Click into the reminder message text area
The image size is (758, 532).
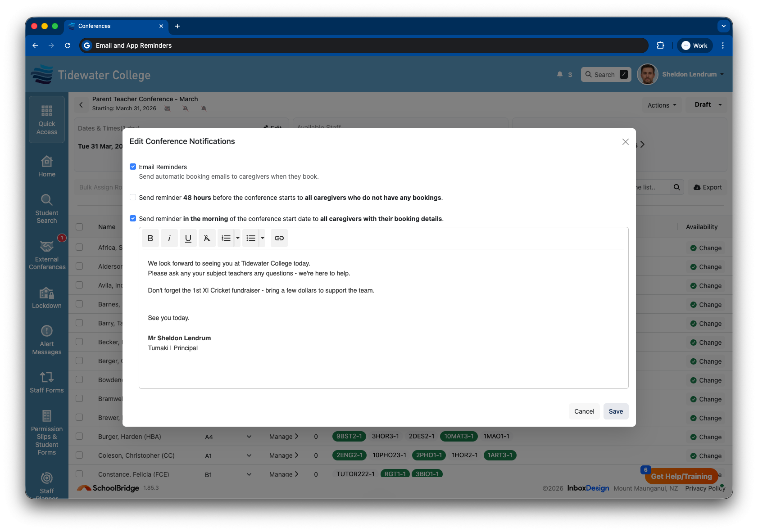[383, 365]
